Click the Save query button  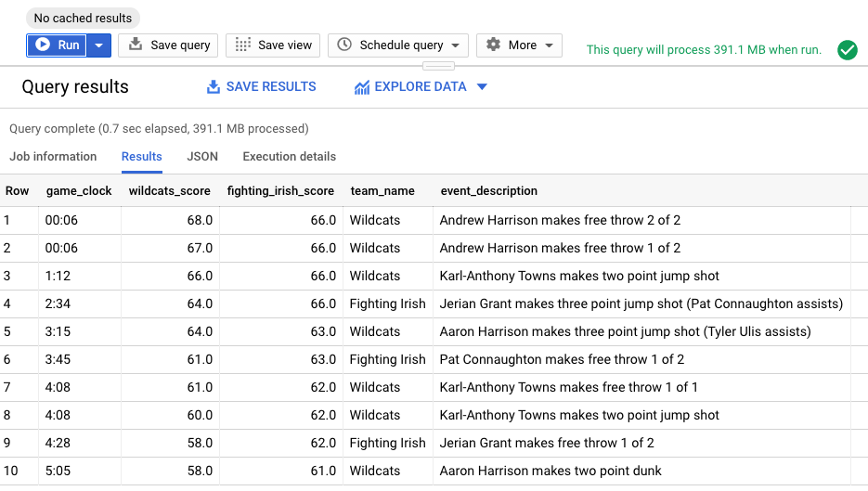coord(168,45)
